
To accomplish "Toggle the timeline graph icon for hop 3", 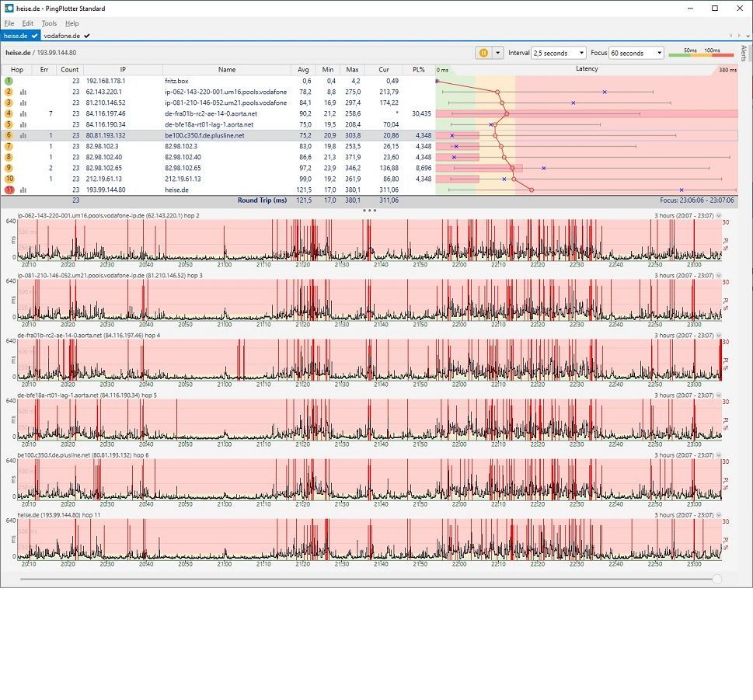I will click(x=23, y=103).
